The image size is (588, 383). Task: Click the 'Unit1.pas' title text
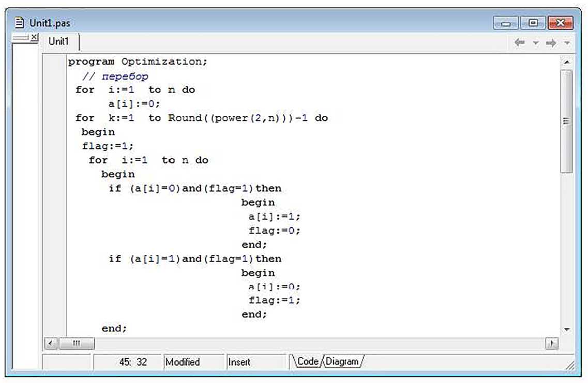point(50,23)
